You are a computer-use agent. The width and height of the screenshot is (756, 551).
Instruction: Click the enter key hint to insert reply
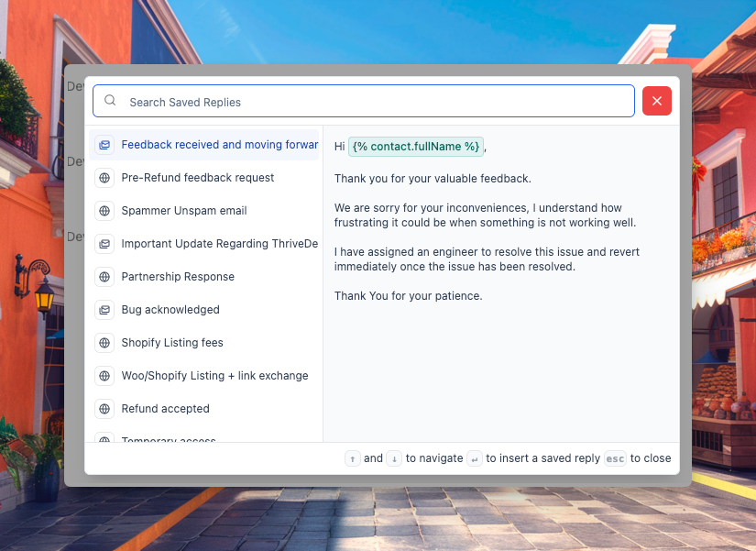[x=474, y=458]
